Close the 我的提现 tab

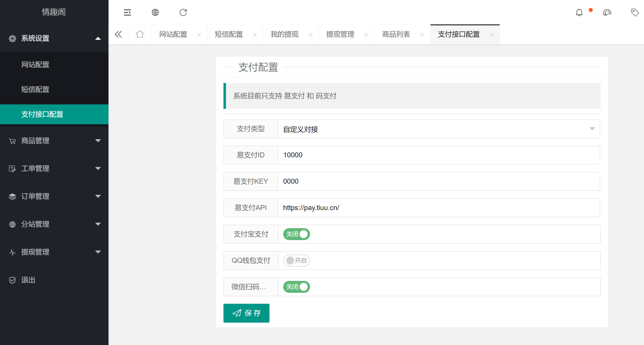tap(310, 35)
